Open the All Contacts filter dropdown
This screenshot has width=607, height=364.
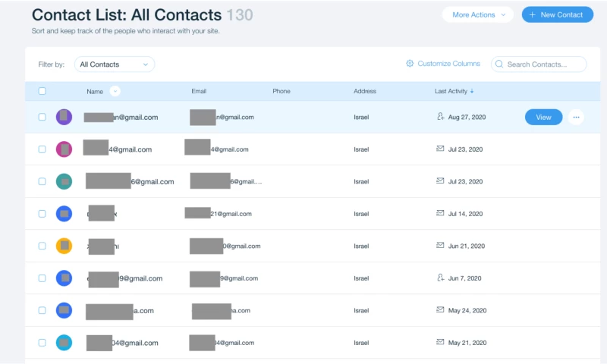114,64
